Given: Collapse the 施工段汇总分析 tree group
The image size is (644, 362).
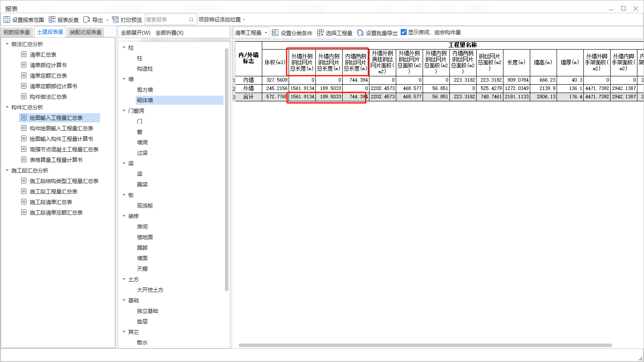Looking at the screenshot, I should point(7,170).
